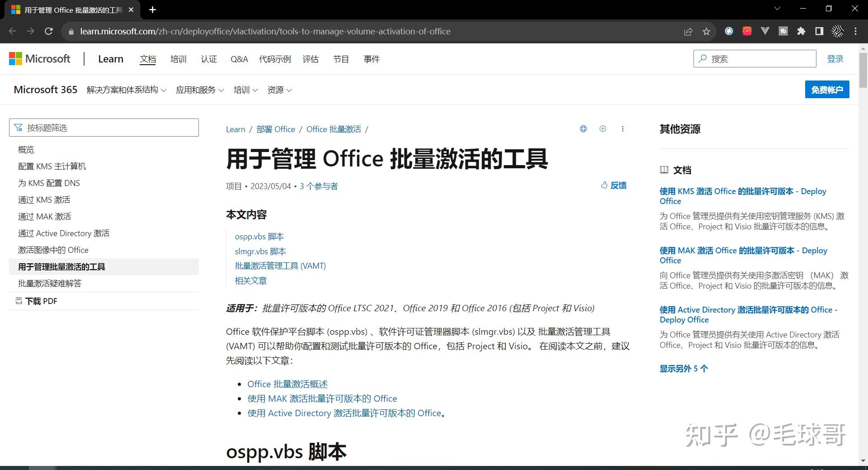Open the blue circular extension icon
868x470 pixels.
click(729, 31)
